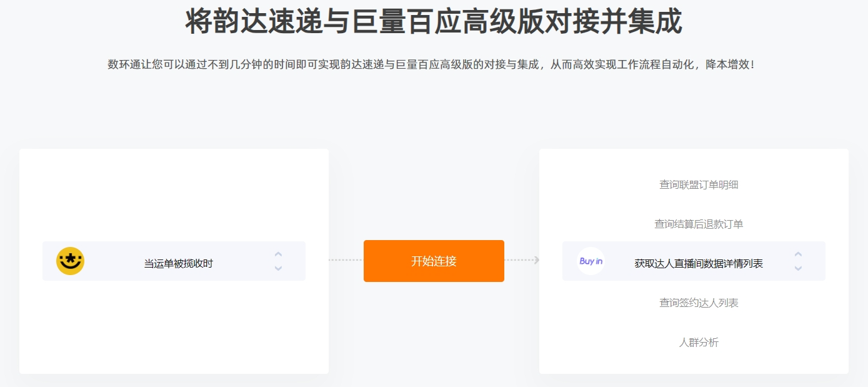Click up arrow beside 获取达人直播间数据详情列表
The height and width of the screenshot is (387, 868).
coord(798,254)
